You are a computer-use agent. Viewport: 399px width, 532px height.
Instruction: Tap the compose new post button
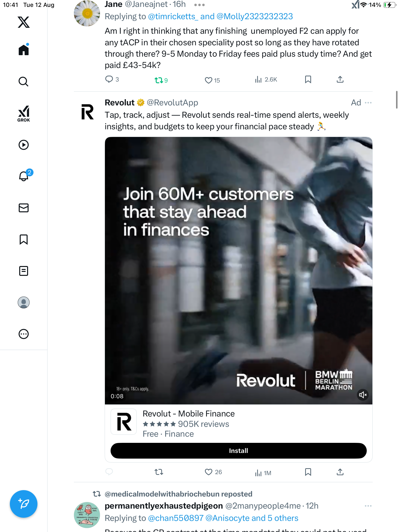[24, 504]
